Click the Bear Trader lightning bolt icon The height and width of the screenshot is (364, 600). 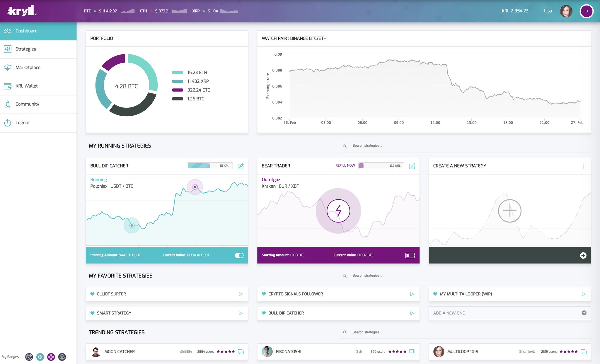click(x=338, y=211)
